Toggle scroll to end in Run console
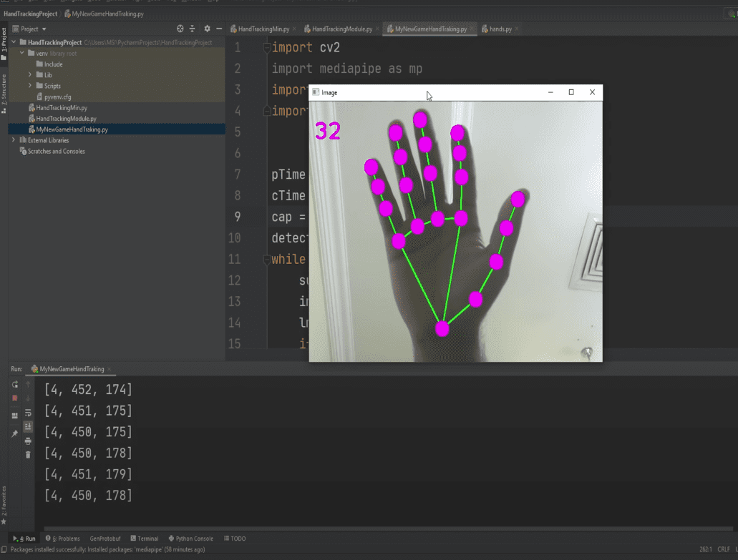Image resolution: width=738 pixels, height=560 pixels. coord(28,426)
